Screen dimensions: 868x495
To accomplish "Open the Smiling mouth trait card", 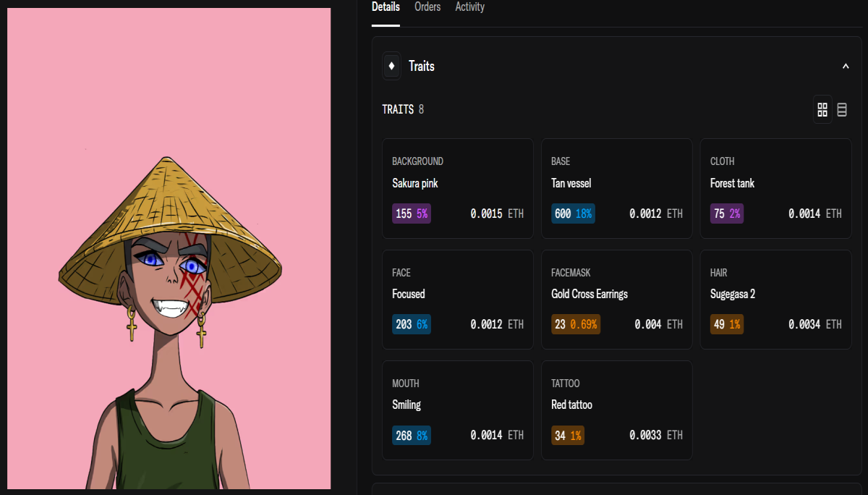I will (458, 410).
